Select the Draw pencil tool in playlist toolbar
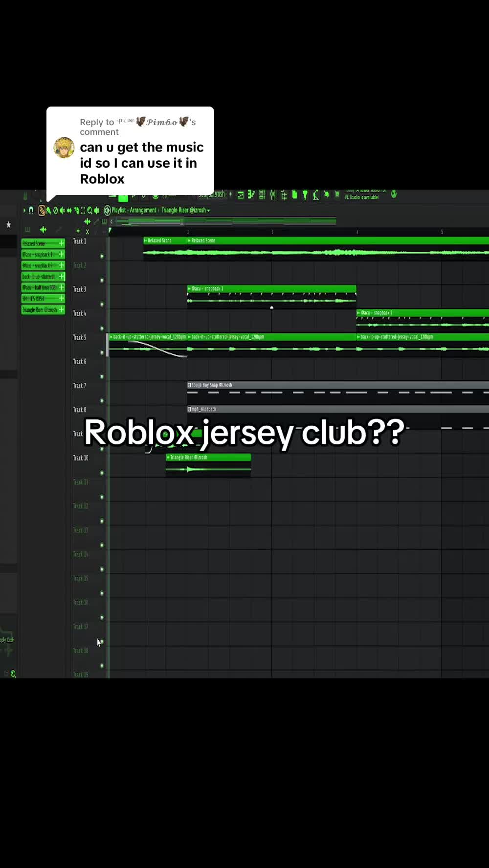The image size is (489, 868). click(42, 210)
